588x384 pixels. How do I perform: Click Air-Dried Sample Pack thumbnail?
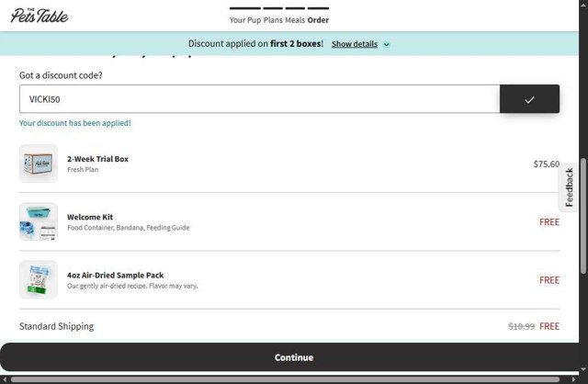pyautogui.click(x=39, y=280)
